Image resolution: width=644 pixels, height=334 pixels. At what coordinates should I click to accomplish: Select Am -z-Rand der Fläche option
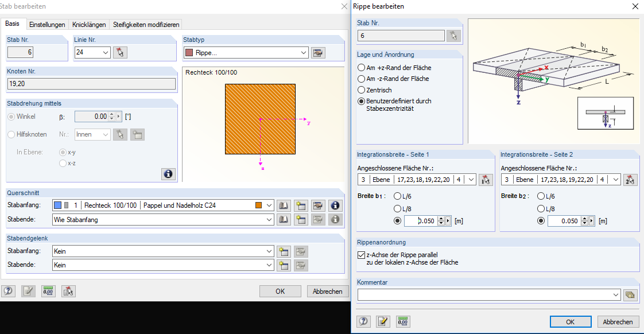pyautogui.click(x=393, y=79)
